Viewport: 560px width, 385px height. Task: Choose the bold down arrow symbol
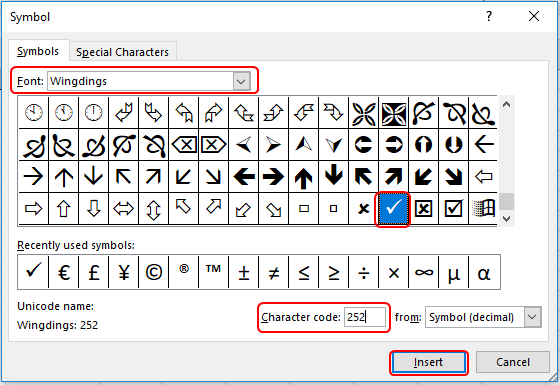coord(333,177)
